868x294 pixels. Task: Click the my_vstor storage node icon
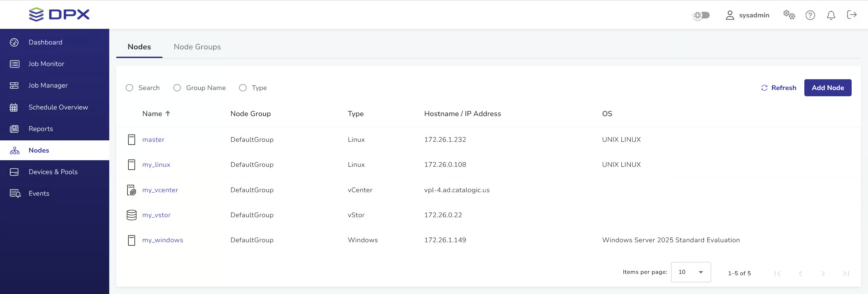pyautogui.click(x=132, y=215)
